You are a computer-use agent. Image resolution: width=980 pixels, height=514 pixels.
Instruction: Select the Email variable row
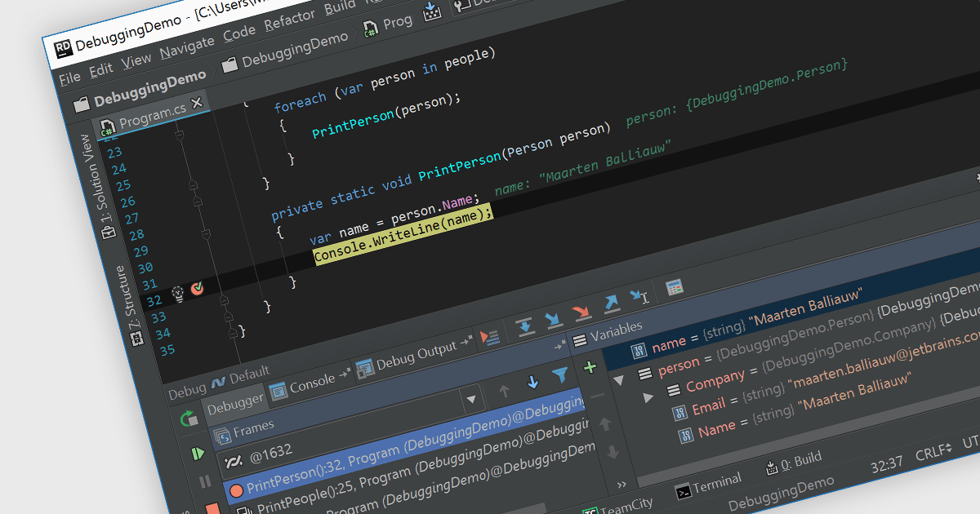pos(825,374)
